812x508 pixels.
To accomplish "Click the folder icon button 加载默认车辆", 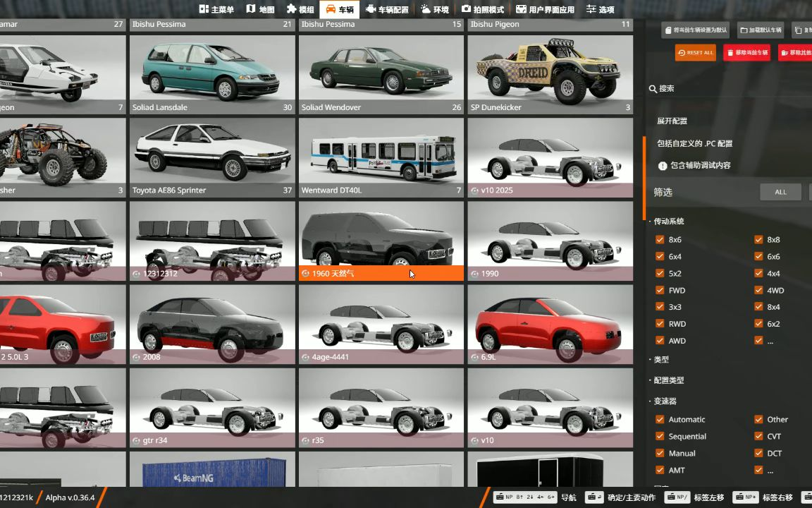I will click(761, 30).
